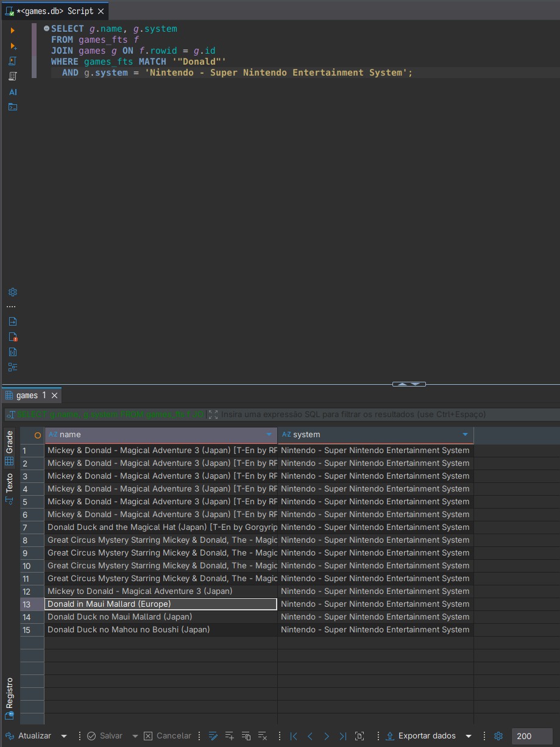
Task: Open the Salvar dropdown arrow
Action: 135,736
